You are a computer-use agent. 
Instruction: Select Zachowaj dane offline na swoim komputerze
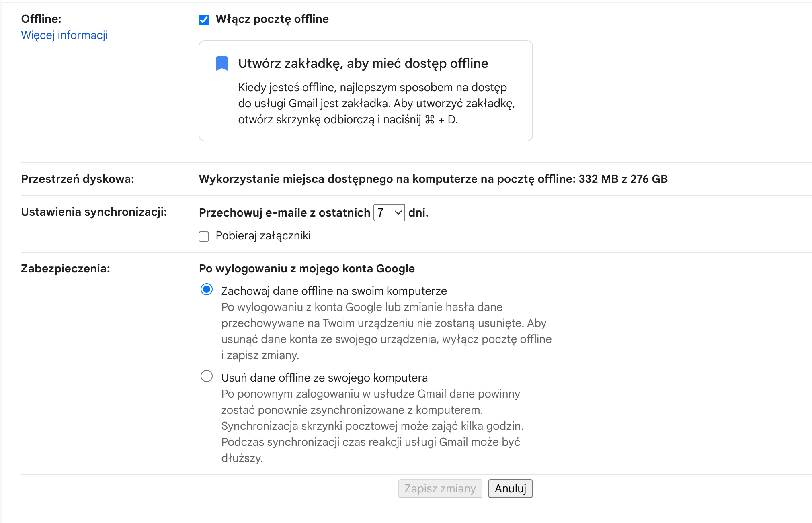pos(207,289)
